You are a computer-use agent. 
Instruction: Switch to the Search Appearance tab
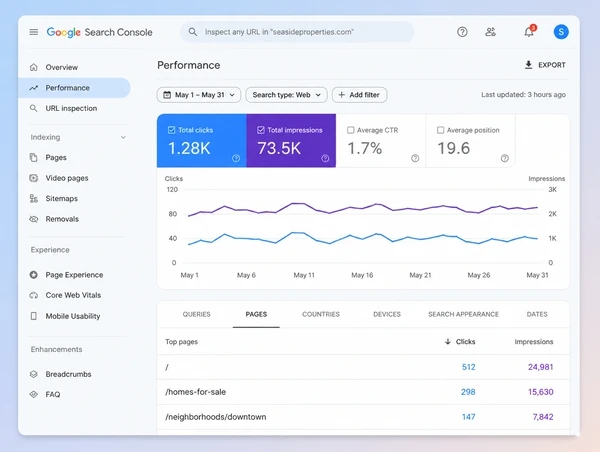point(463,314)
